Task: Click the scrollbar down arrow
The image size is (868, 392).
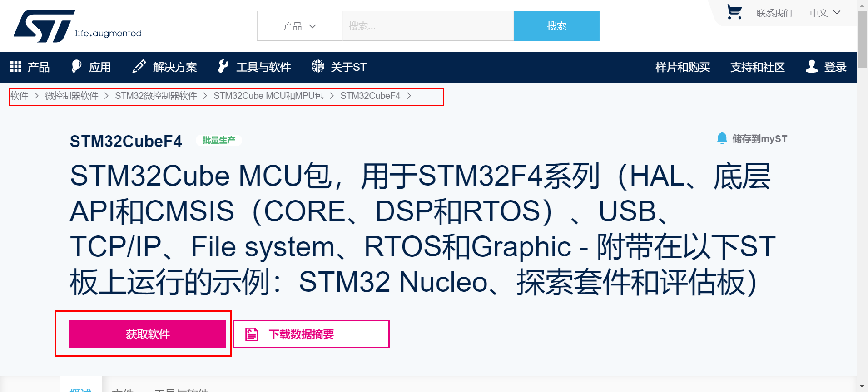Action: tap(862, 386)
